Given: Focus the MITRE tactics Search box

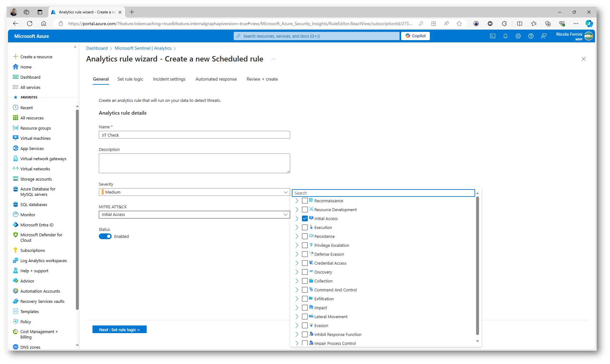Looking at the screenshot, I should pyautogui.click(x=383, y=193).
